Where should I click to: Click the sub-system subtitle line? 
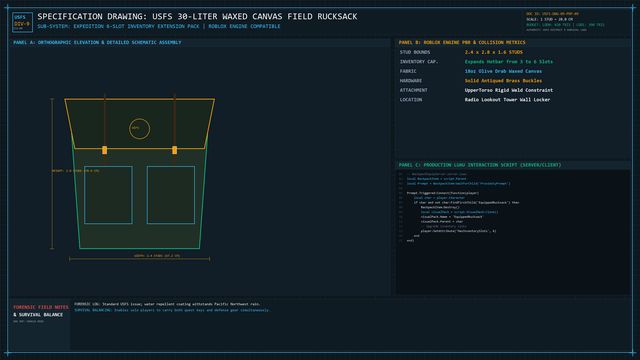159,26
